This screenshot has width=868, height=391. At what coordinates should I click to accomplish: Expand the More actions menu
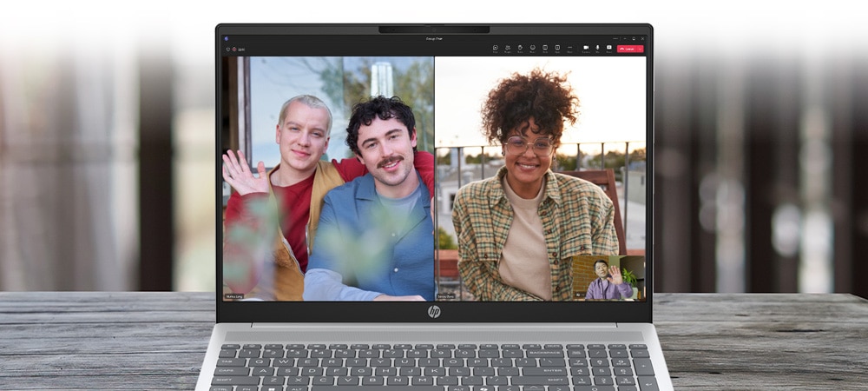pyautogui.click(x=569, y=49)
